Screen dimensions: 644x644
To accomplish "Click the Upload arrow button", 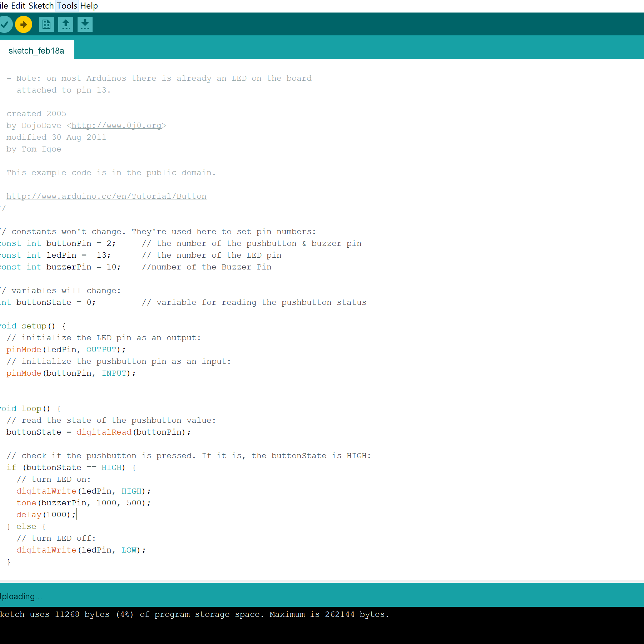I will click(24, 24).
